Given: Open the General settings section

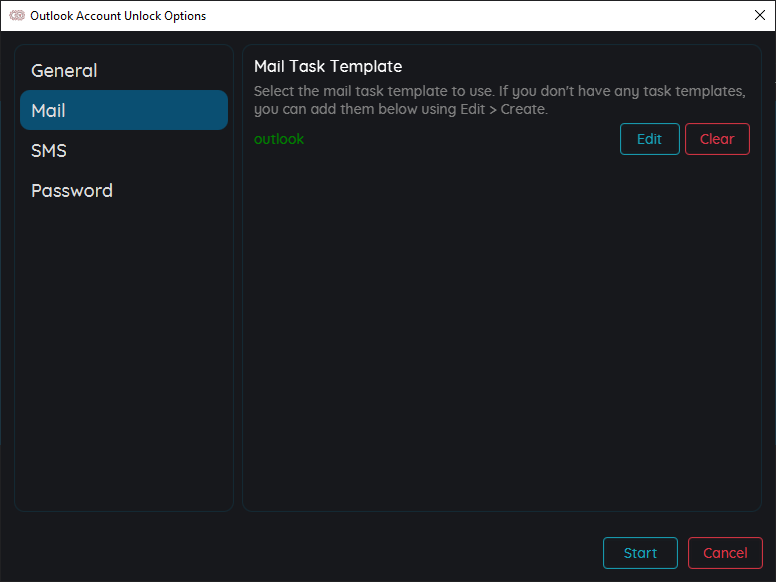Looking at the screenshot, I should (124, 70).
